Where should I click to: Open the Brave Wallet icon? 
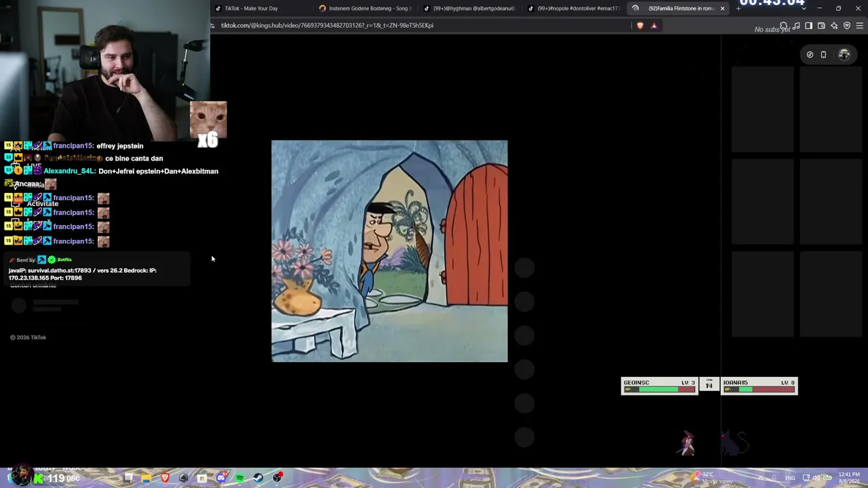821,26
